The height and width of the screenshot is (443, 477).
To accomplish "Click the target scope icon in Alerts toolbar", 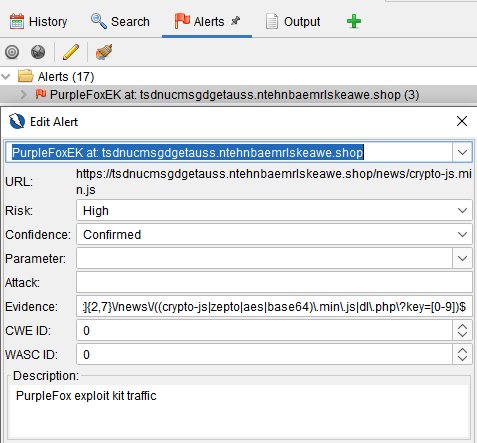I will (12, 52).
